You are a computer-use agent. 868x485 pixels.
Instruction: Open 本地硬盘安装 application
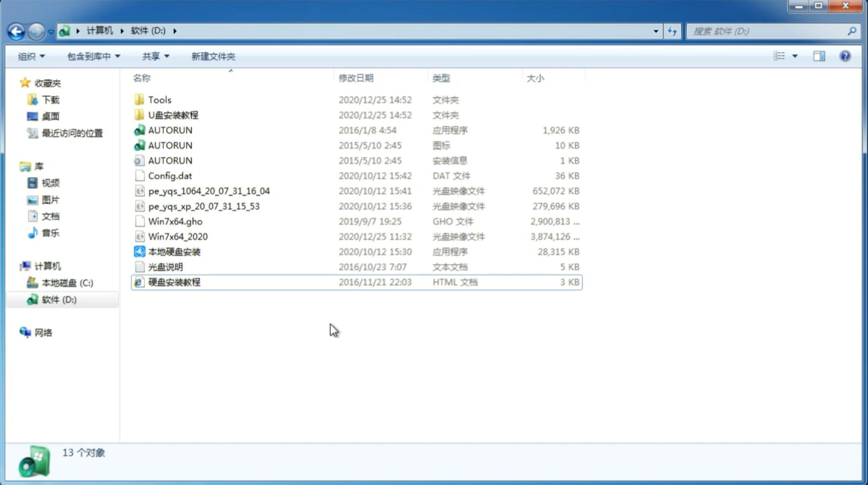(174, 251)
